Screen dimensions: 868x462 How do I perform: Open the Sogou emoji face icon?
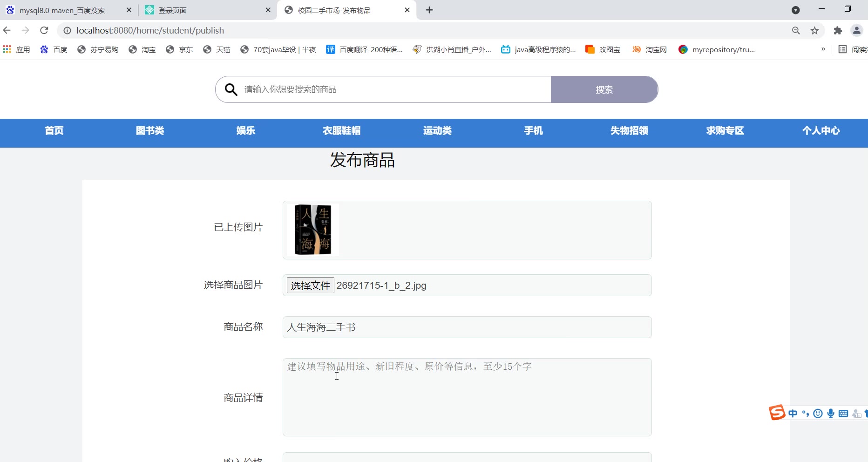pos(818,414)
